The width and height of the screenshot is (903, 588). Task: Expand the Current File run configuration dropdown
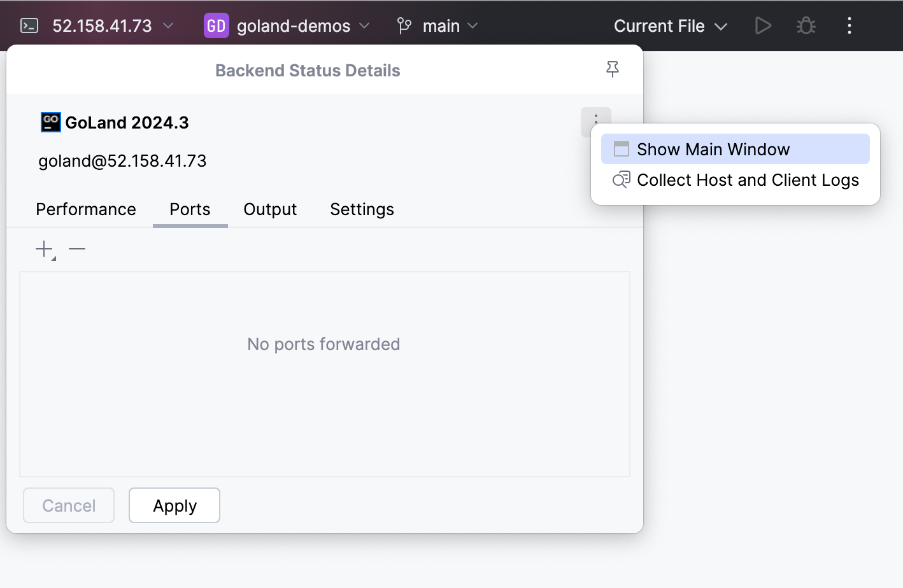[722, 27]
